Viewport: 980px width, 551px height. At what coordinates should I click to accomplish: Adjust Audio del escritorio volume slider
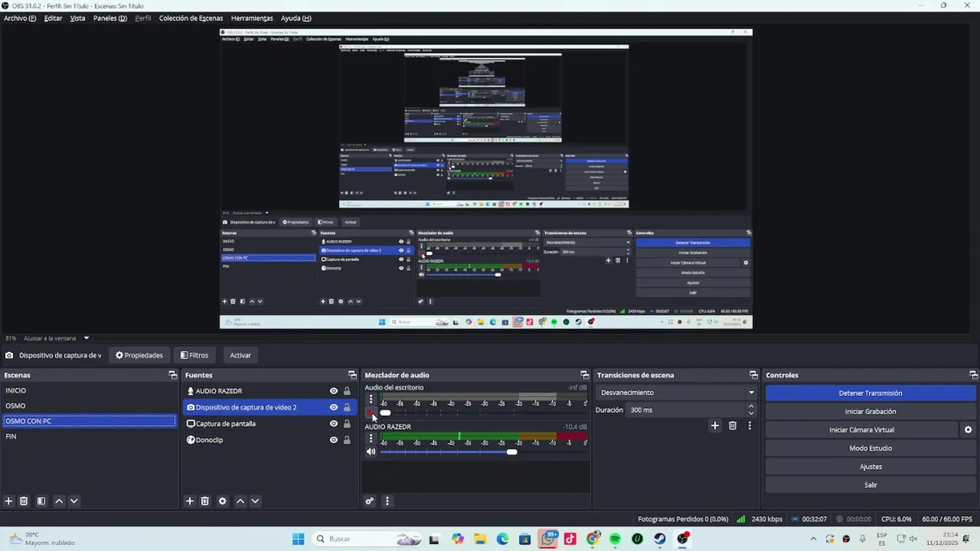coord(385,412)
